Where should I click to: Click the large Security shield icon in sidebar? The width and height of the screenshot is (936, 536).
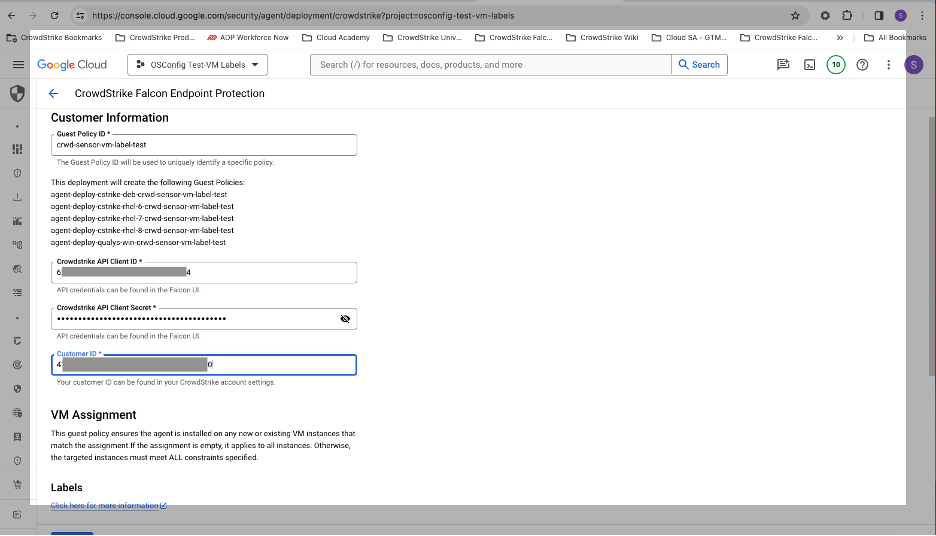[x=17, y=93]
